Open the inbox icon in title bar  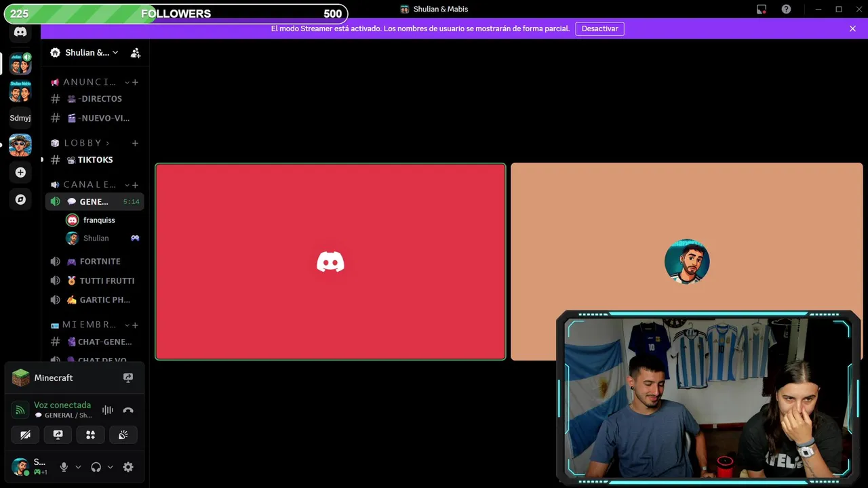click(x=762, y=9)
